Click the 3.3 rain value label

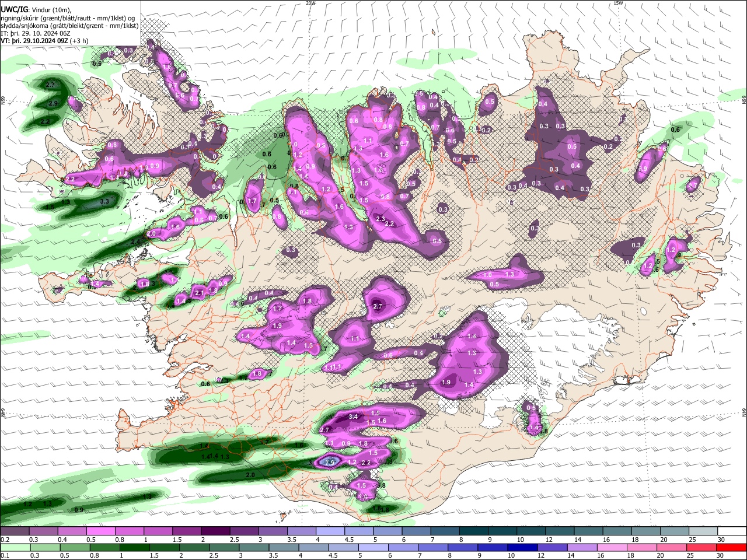point(104,201)
